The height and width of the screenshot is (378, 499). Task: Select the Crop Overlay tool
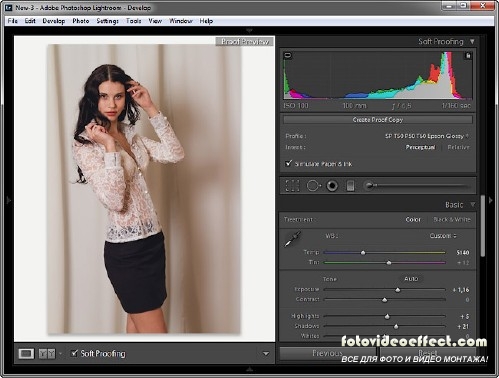click(292, 186)
